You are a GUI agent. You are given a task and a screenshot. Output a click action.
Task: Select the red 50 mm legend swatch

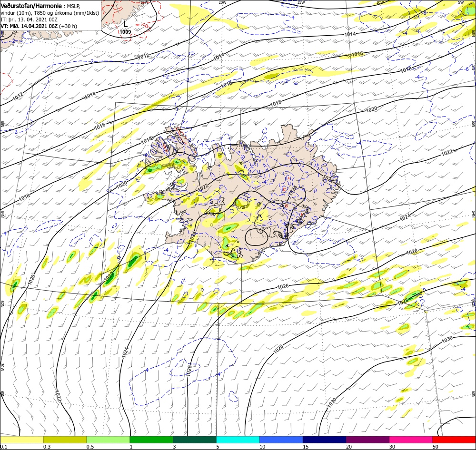coord(454,440)
